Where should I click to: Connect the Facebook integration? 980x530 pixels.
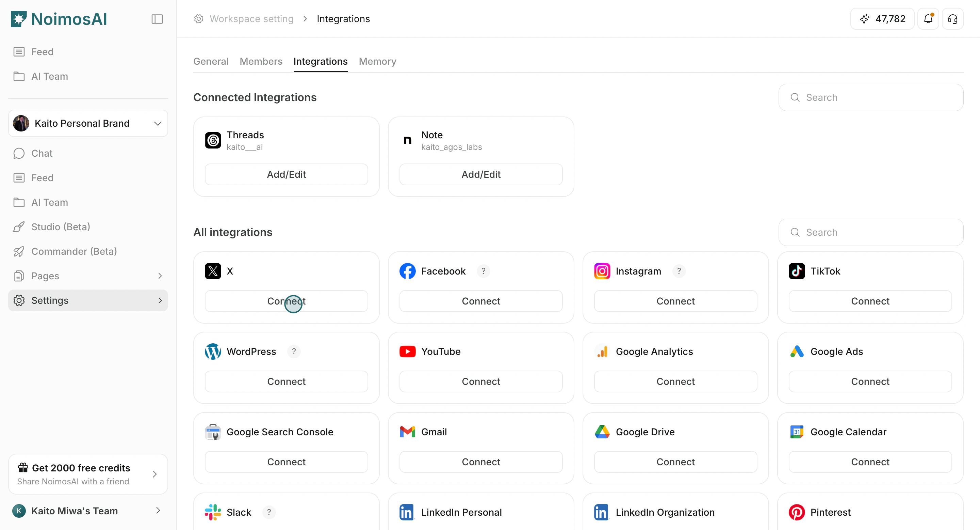(x=481, y=301)
